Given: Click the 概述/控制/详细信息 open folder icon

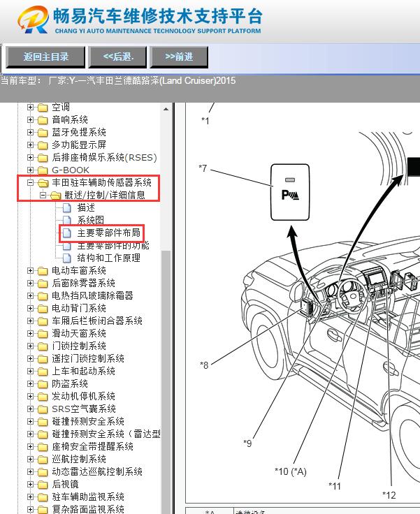Looking at the screenshot, I should (x=56, y=196).
